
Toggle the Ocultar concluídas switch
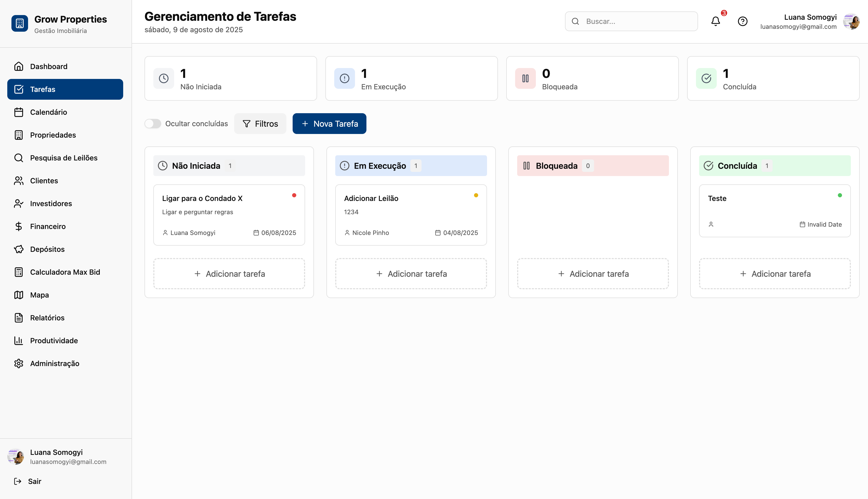tap(153, 124)
